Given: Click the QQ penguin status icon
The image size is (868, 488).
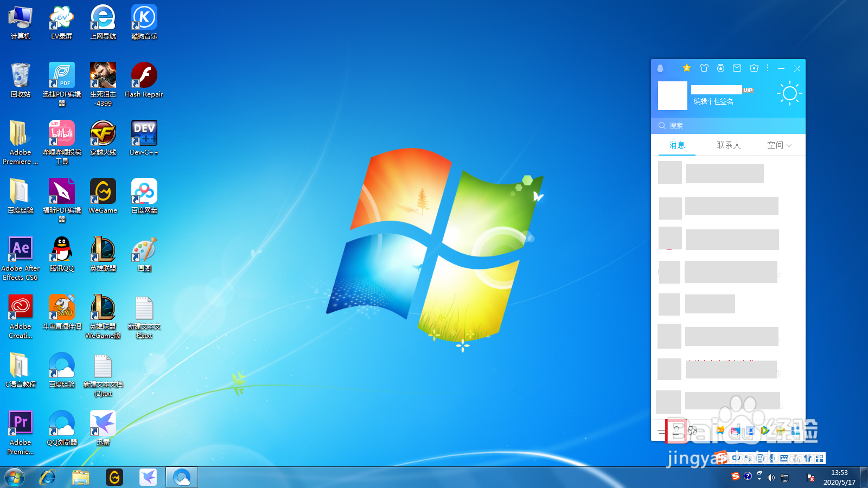Looking at the screenshot, I should click(660, 68).
